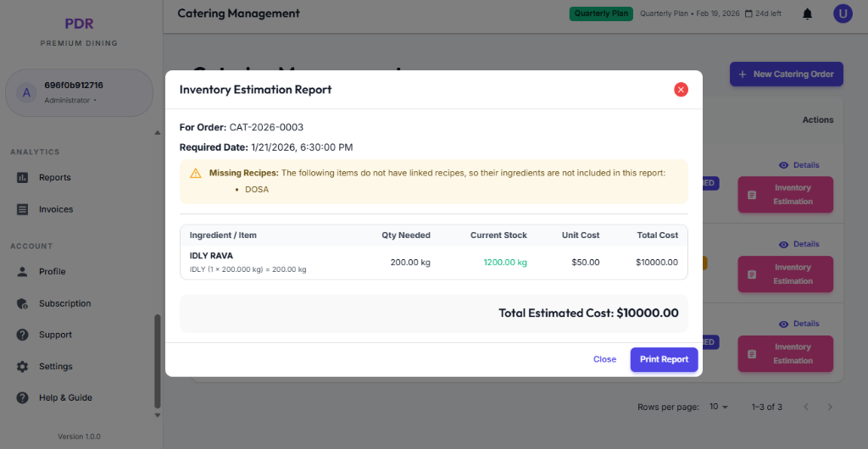Open the user avatar U menu
The image size is (868, 449).
[843, 14]
